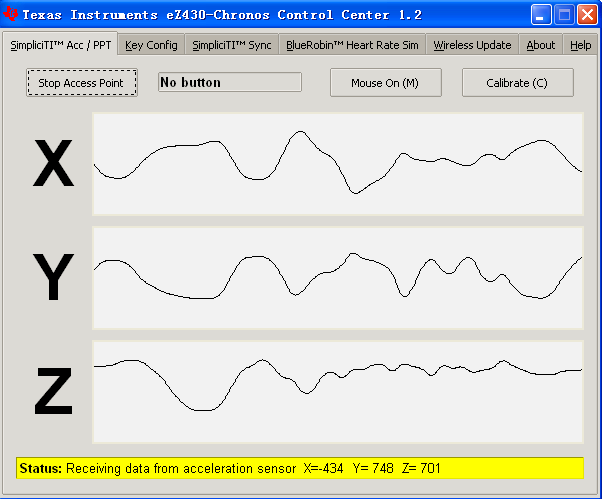This screenshot has height=499, width=602.
Task: Click the large Z axis label
Action: [53, 391]
